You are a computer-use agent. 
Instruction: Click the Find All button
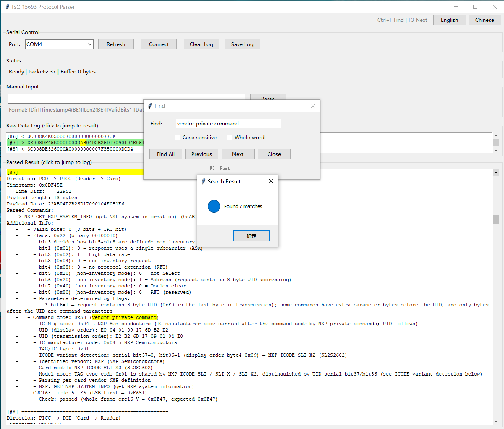(166, 154)
